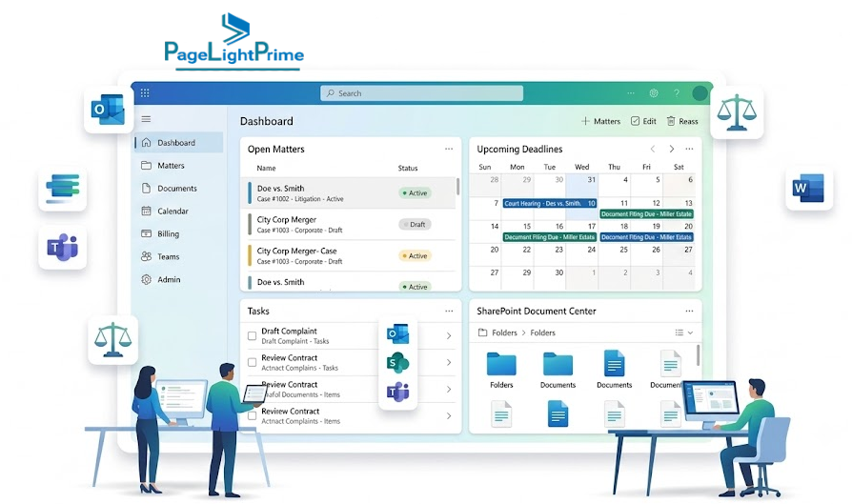Expand the Review Contract Documents Items chevron
Screen dimensions: 852x504
[449, 389]
